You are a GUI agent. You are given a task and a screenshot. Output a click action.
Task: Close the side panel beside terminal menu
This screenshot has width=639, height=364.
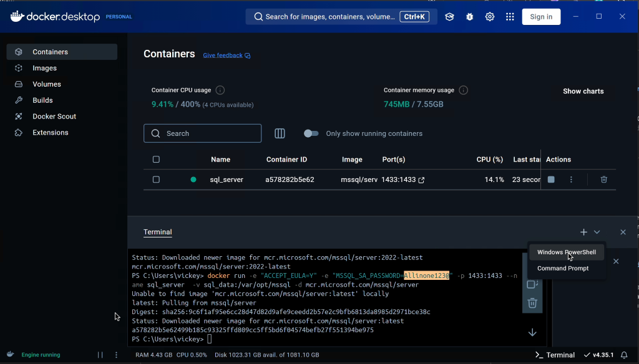point(616,261)
